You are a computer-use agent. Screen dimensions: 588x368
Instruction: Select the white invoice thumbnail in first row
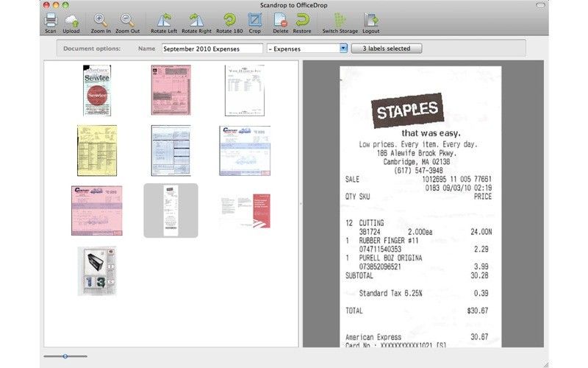(245, 91)
